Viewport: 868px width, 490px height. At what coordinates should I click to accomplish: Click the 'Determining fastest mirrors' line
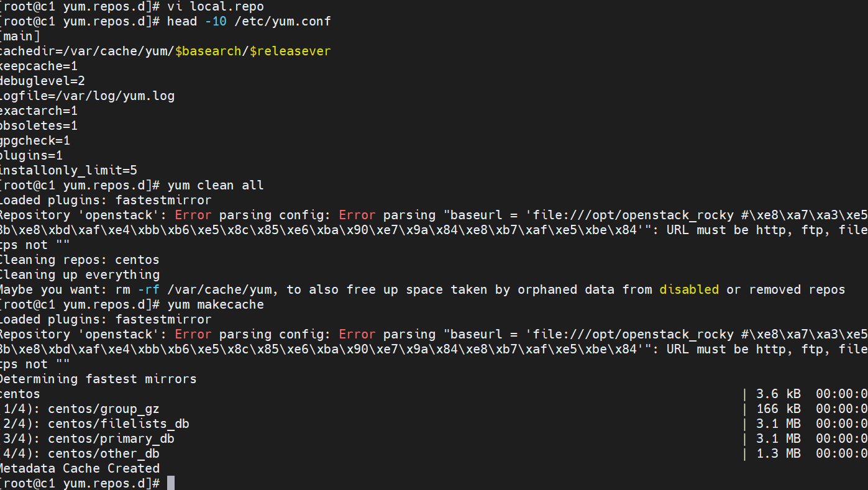98,379
